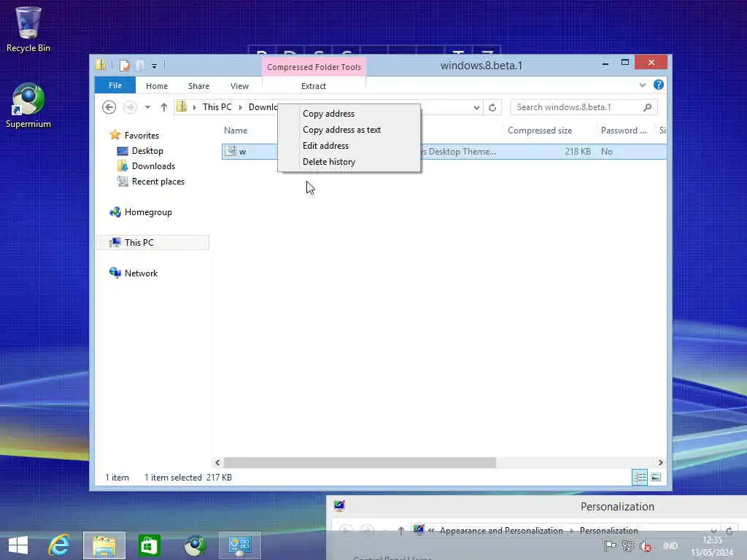The height and width of the screenshot is (560, 747).
Task: Open Action Center flag icon in tray
Action: 610,546
